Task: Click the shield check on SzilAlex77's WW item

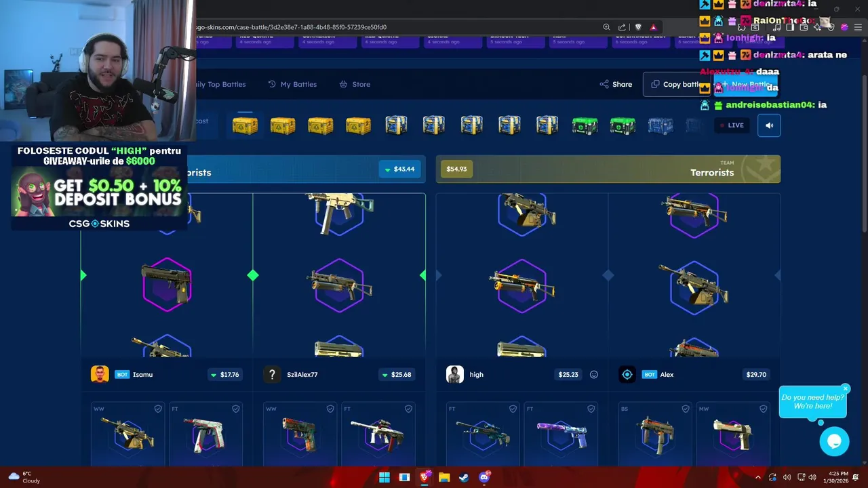Action: pos(330,409)
